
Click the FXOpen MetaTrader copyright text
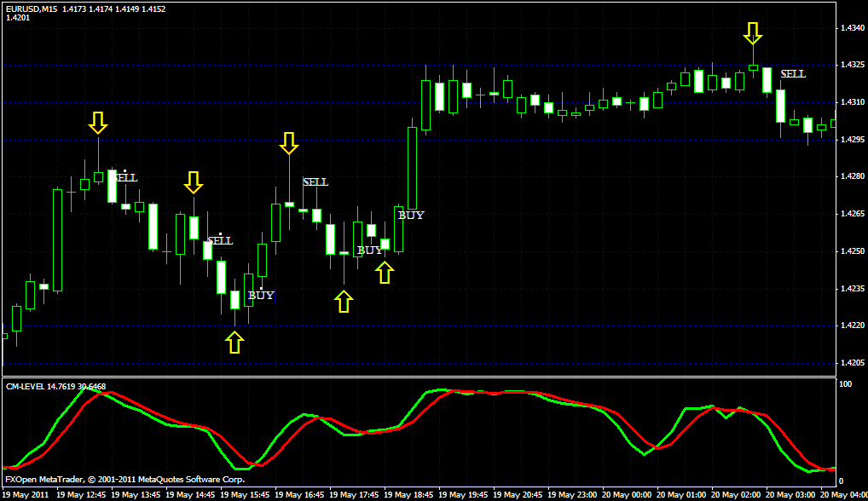tap(125, 480)
